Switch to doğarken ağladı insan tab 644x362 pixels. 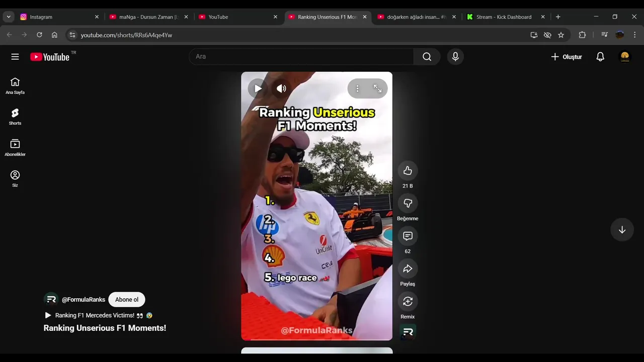(x=416, y=17)
